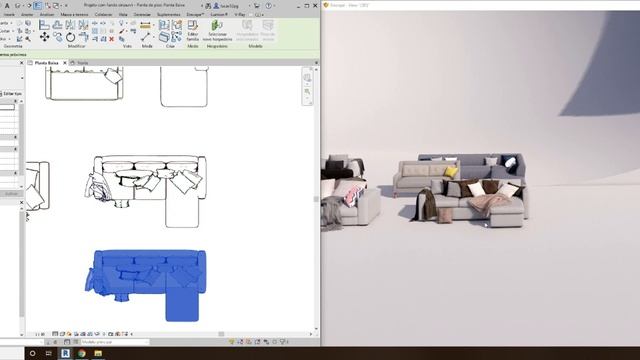Click Selecionar novo hospedeiro
The image size is (640, 360).
[x=217, y=31]
